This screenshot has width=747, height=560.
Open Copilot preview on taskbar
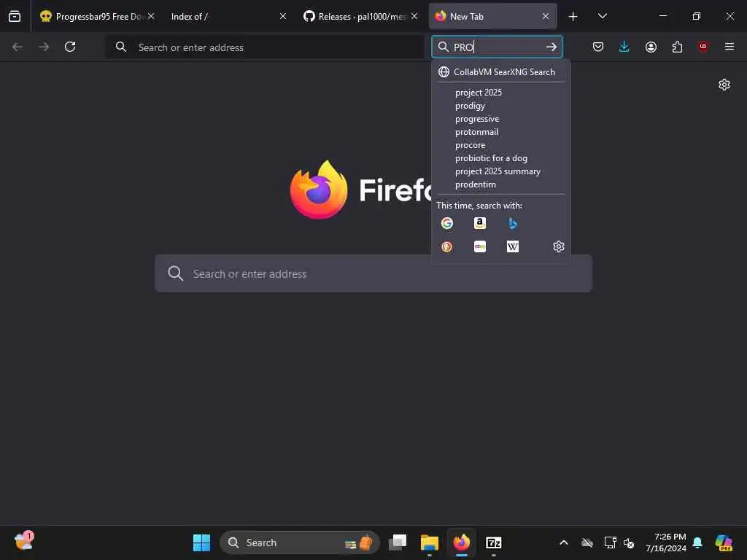pyautogui.click(x=723, y=542)
